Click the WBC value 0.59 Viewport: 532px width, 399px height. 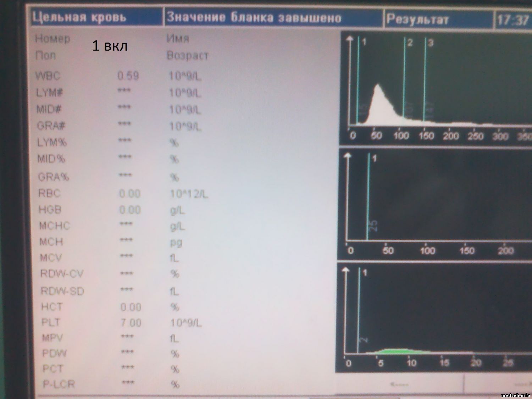(x=128, y=76)
